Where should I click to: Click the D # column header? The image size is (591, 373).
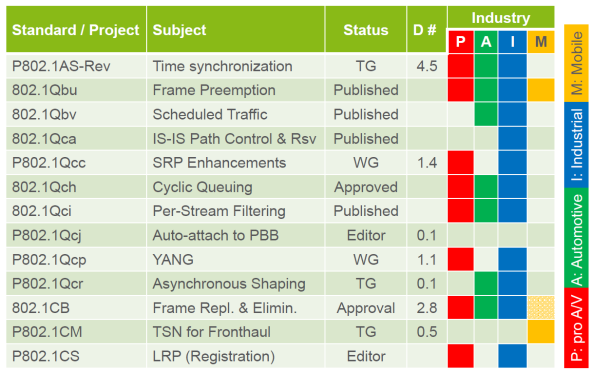(x=427, y=29)
